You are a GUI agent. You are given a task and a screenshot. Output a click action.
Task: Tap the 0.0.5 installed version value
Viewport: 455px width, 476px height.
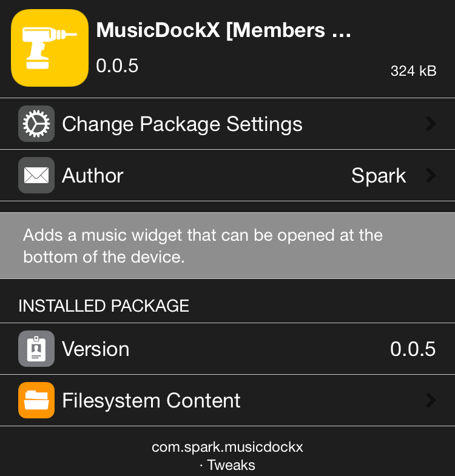(x=413, y=349)
